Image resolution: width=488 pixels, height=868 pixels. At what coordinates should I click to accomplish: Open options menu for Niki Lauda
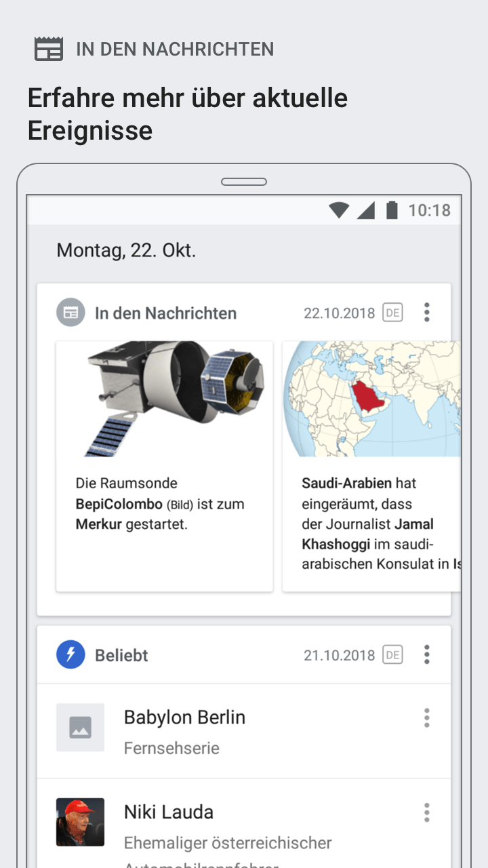coord(426,812)
